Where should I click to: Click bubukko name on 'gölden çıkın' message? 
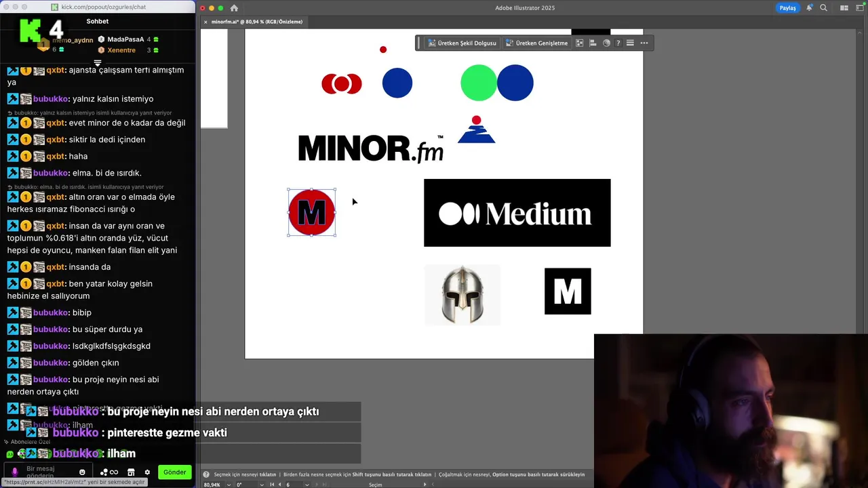50,363
